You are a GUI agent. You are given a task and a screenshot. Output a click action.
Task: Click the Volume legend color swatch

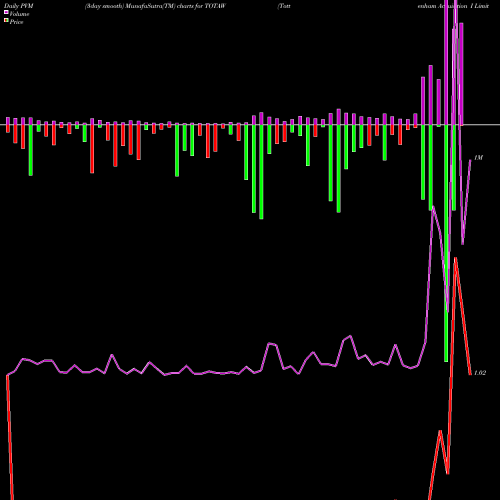coord(6,13)
